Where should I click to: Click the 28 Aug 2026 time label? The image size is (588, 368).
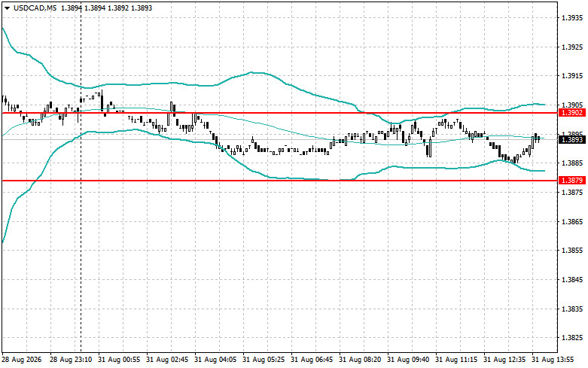(x=21, y=360)
